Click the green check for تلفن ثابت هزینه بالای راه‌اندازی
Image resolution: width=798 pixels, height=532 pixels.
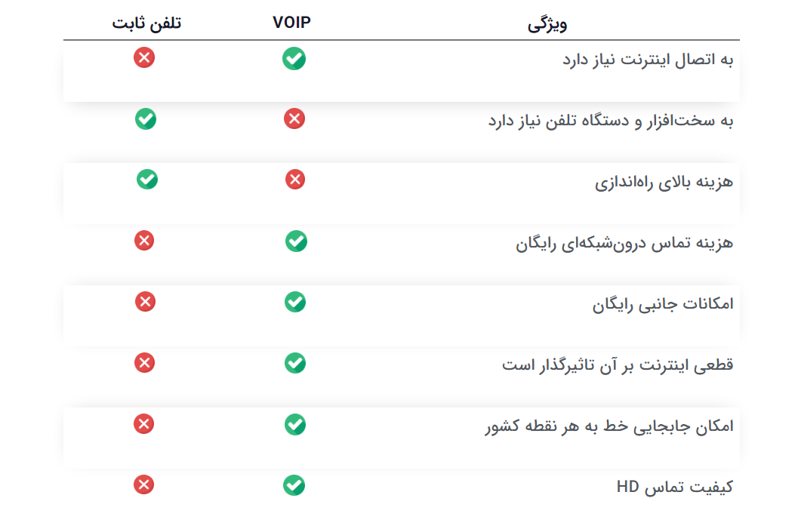(x=147, y=180)
